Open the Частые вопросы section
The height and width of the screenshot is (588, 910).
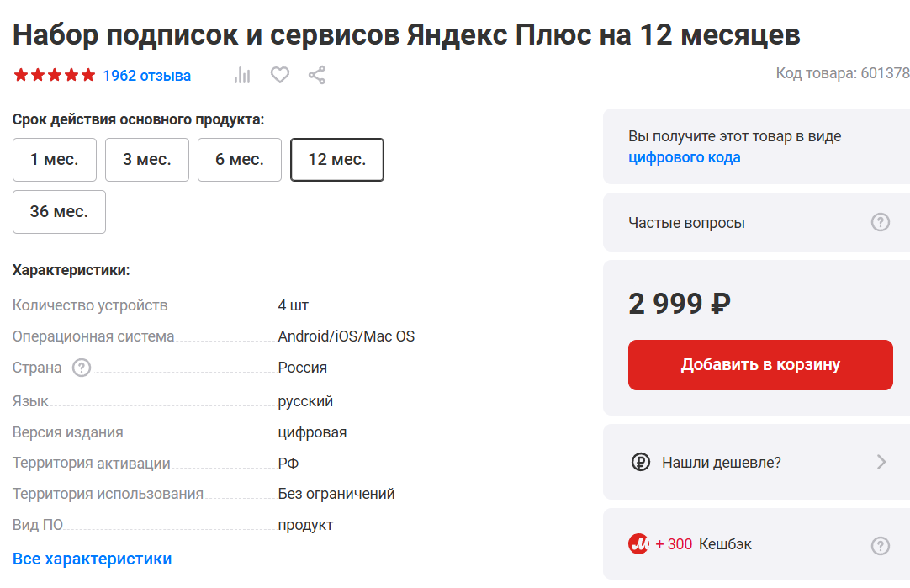pyautogui.click(x=687, y=223)
